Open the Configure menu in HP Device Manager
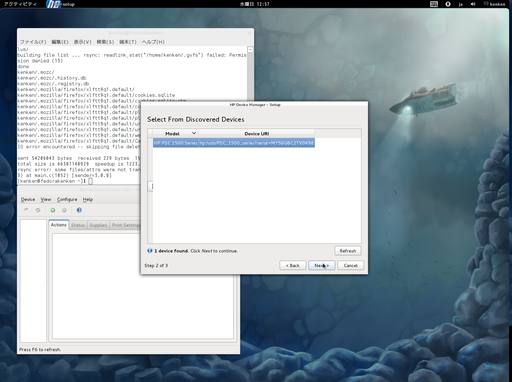 67,199
